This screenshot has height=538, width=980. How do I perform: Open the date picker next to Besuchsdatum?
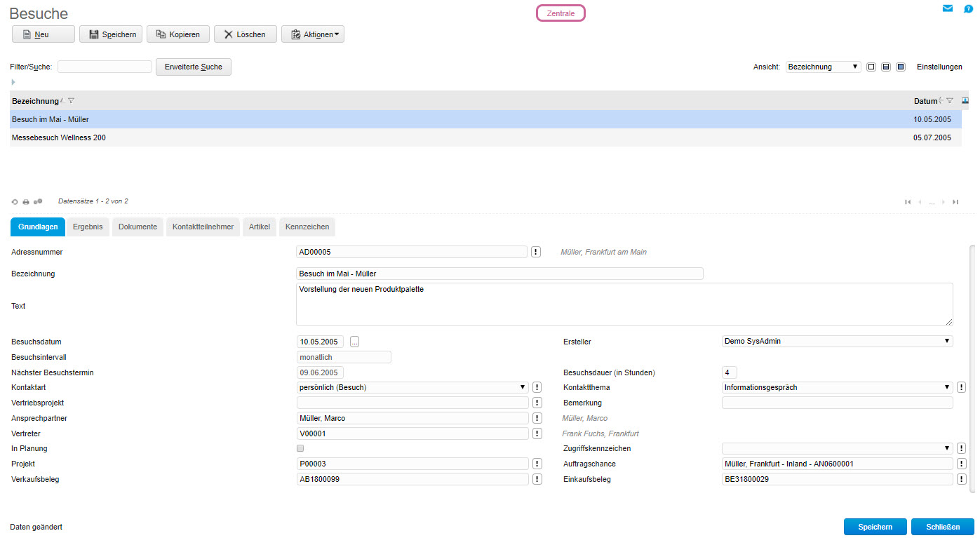[x=354, y=342]
